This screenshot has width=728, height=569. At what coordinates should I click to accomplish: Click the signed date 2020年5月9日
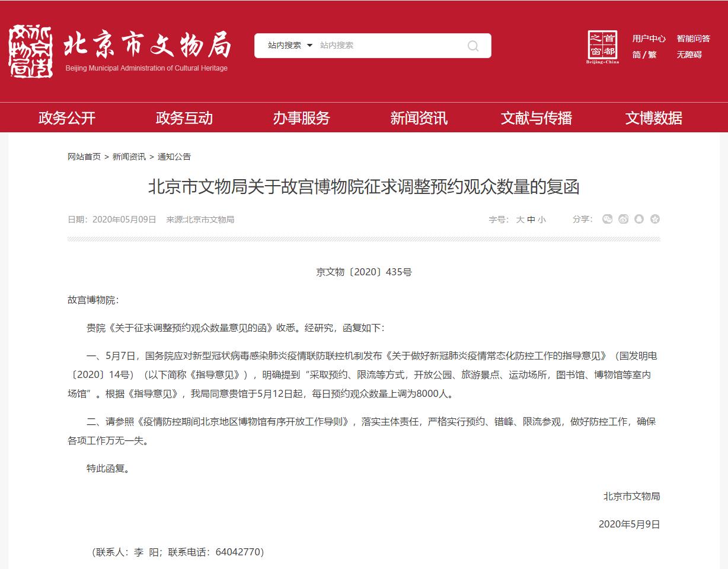pos(630,525)
